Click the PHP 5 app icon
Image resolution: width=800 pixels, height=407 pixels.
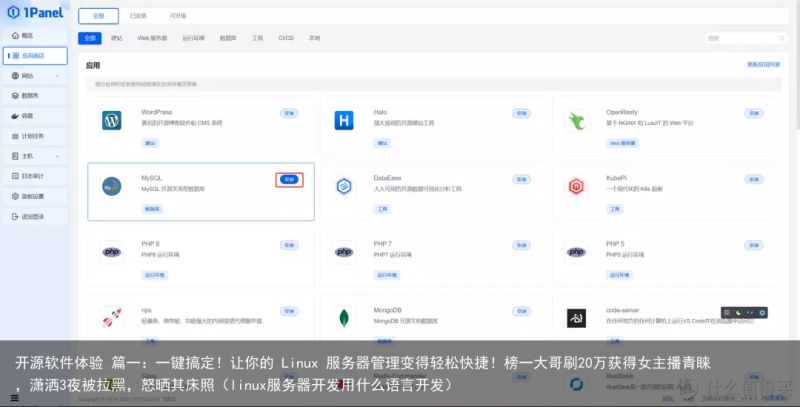(x=577, y=252)
